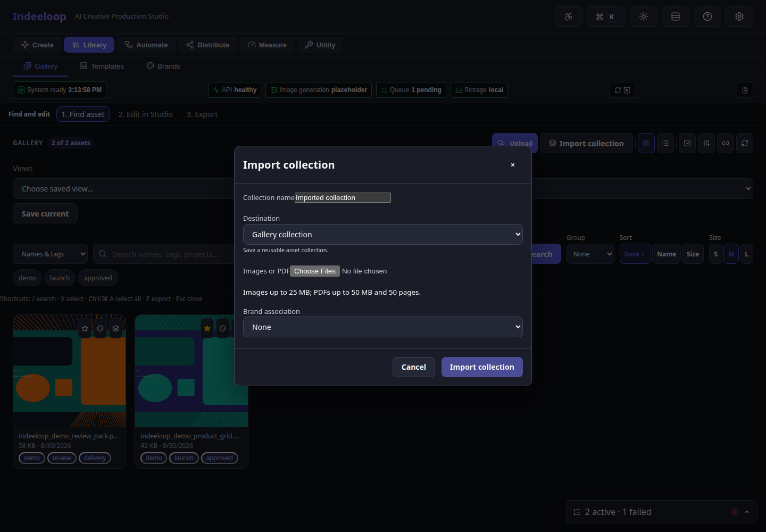The height and width of the screenshot is (532, 766).
Task: Open the filter sliders icon in gallery toolbar
Action: point(706,143)
